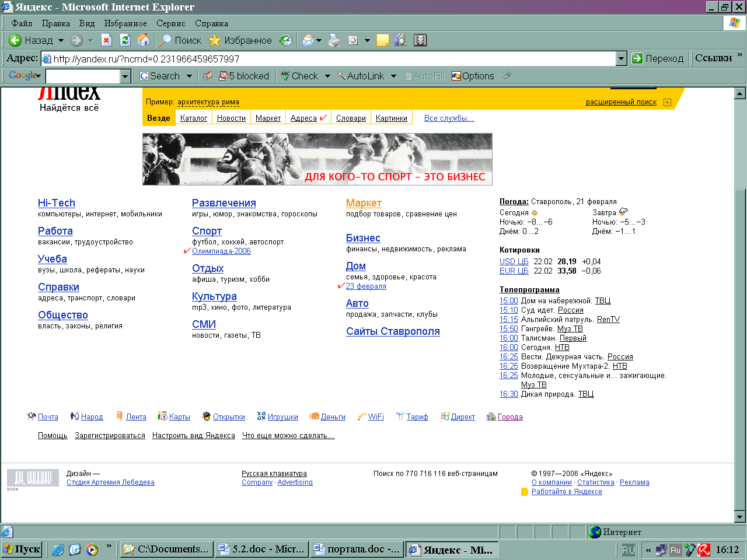Select the Картинки search tab
747x560 pixels.
(392, 118)
